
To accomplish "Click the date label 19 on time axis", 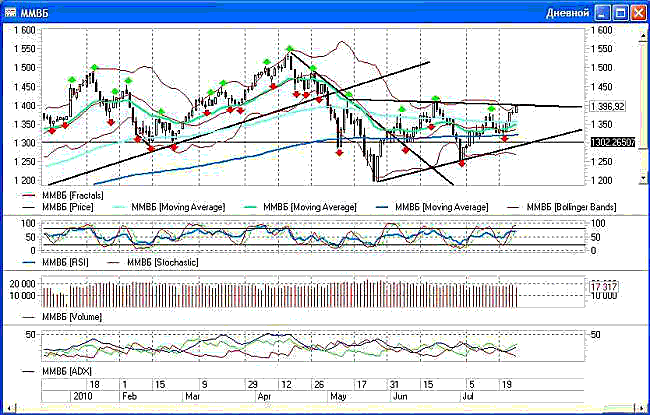I will coord(507,384).
